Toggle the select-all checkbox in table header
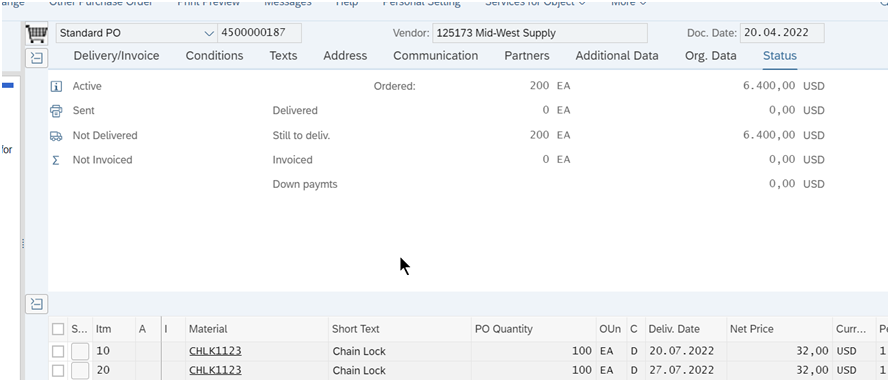This screenshot has width=890, height=382. (x=58, y=329)
